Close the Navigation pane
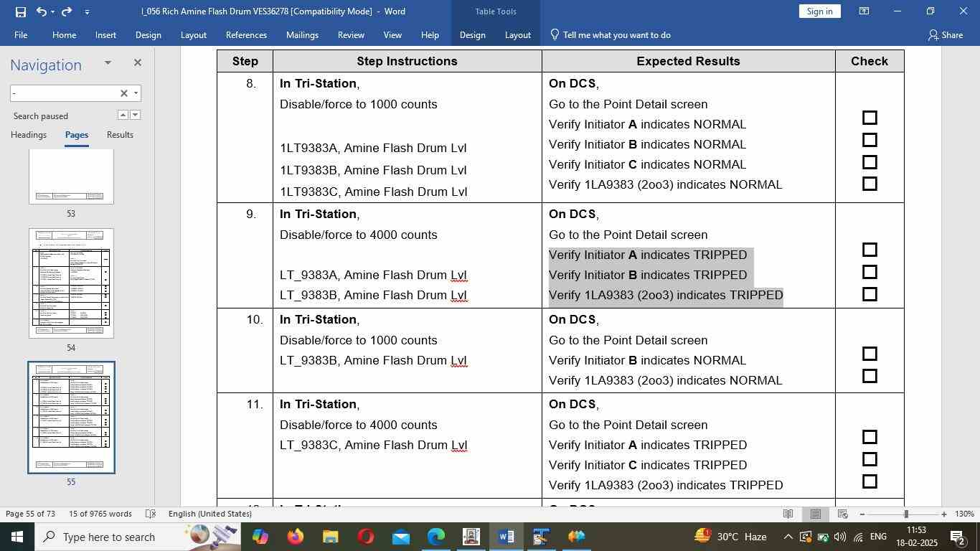This screenshot has height=551, width=980. 138,63
